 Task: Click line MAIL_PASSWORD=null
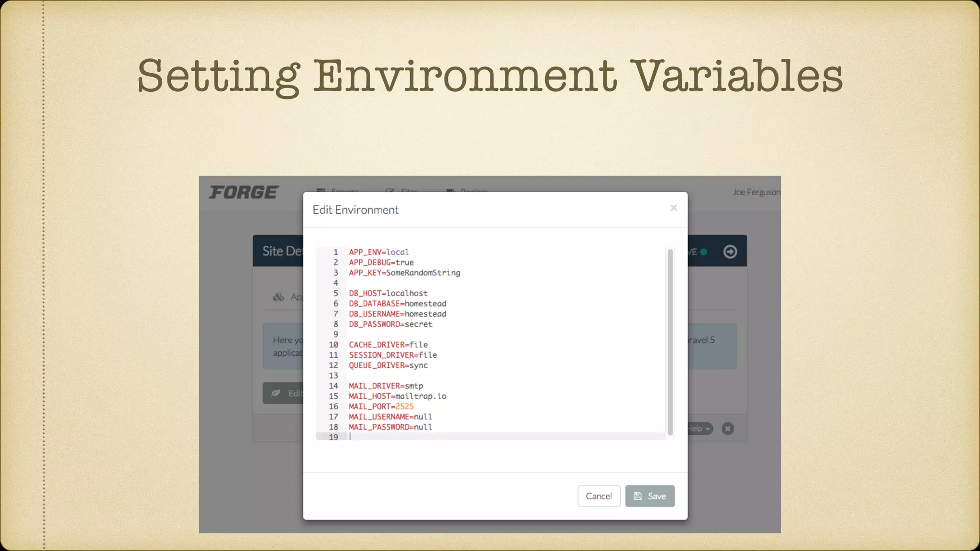390,427
